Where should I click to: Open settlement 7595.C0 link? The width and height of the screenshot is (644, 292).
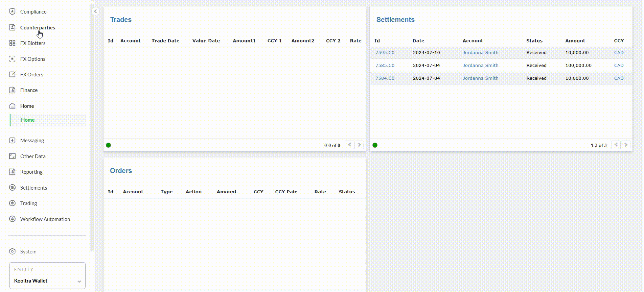tap(385, 52)
